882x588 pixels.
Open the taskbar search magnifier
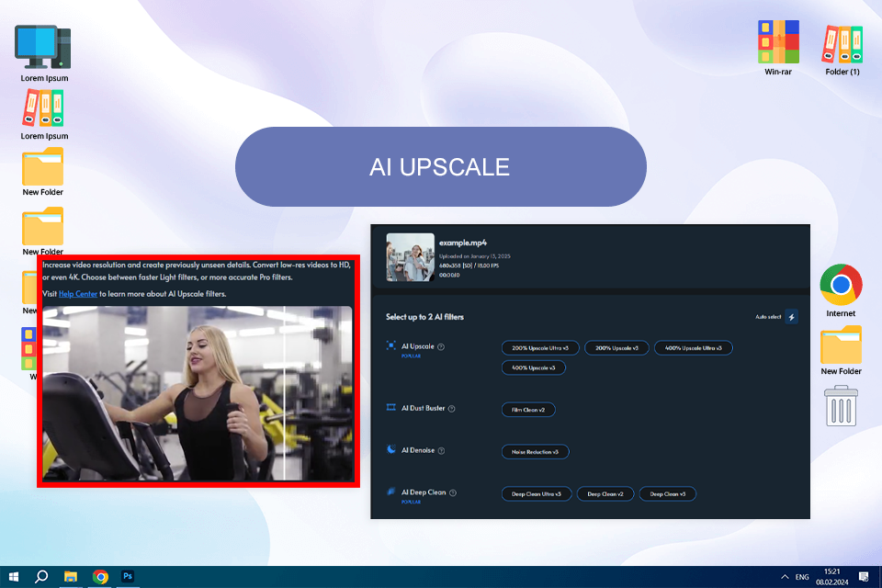tap(41, 577)
